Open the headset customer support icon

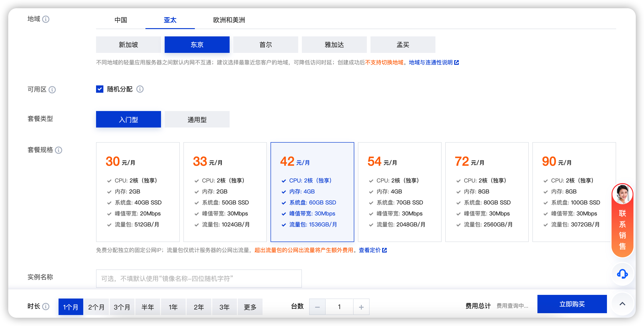(622, 274)
